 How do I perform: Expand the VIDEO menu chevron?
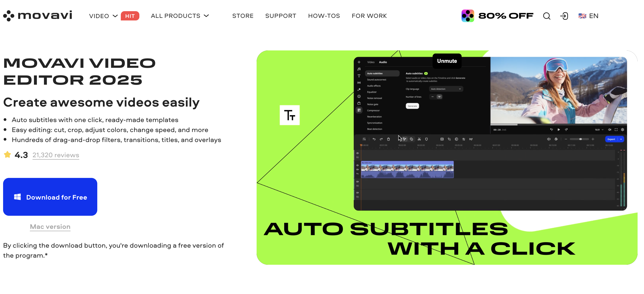coord(115,16)
